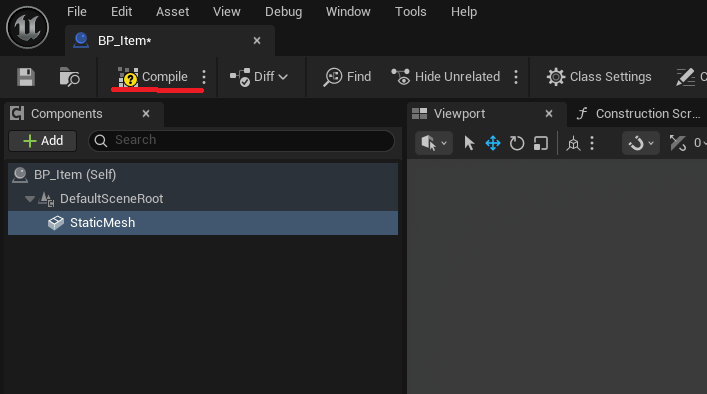707x394 pixels.
Task: Compile the BP_Item blueprint
Action: coord(153,77)
